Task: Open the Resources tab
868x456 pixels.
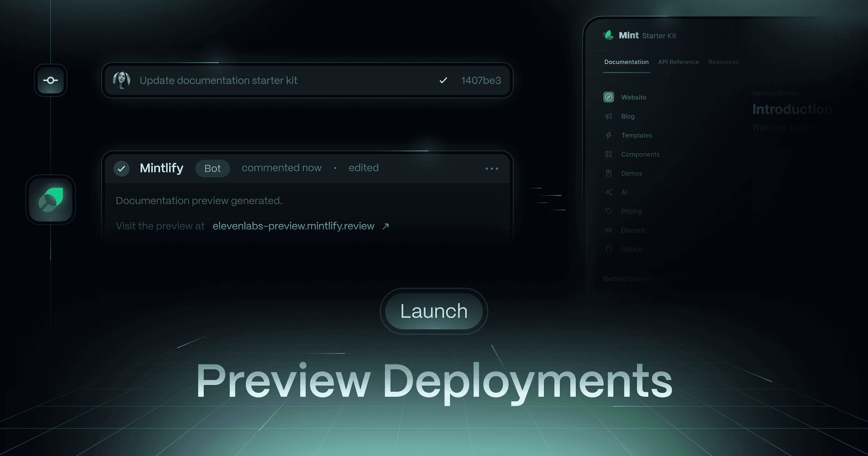Action: [x=723, y=62]
